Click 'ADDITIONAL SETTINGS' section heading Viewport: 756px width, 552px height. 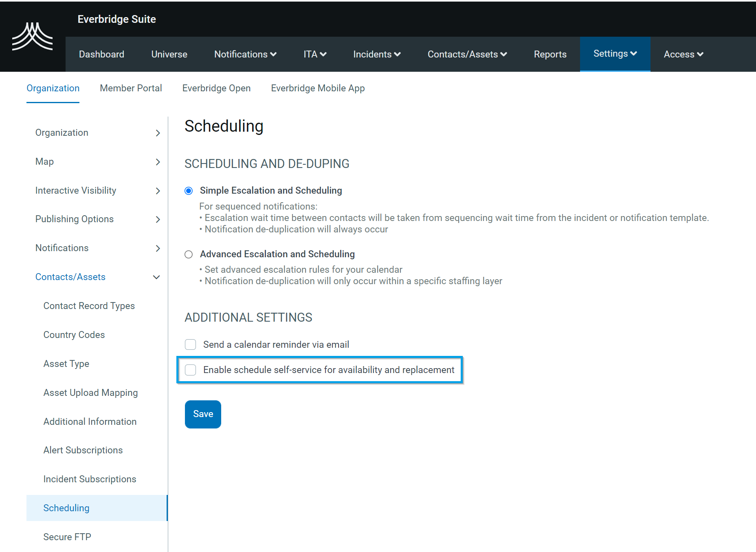point(248,317)
